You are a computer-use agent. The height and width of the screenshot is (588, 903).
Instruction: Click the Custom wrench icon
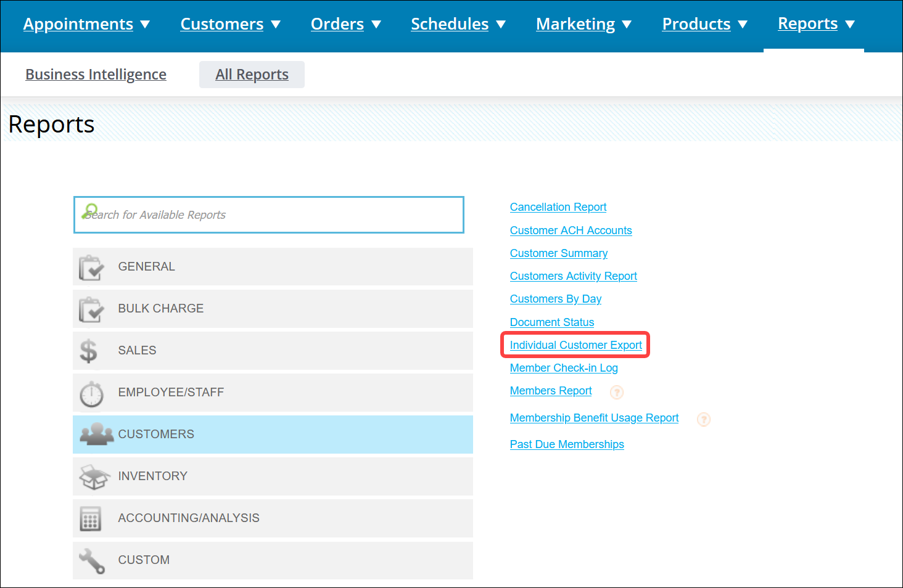[x=92, y=561]
